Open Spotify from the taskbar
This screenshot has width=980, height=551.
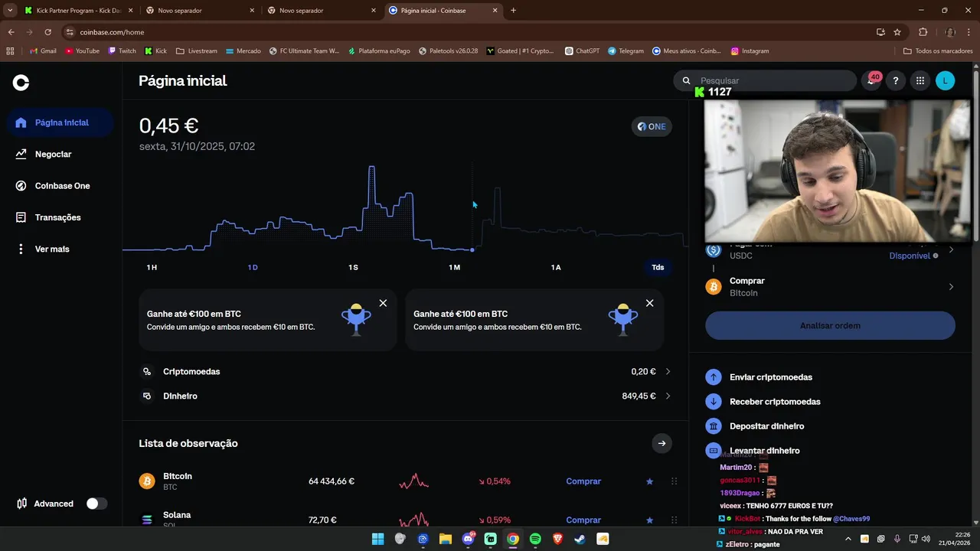pyautogui.click(x=535, y=539)
